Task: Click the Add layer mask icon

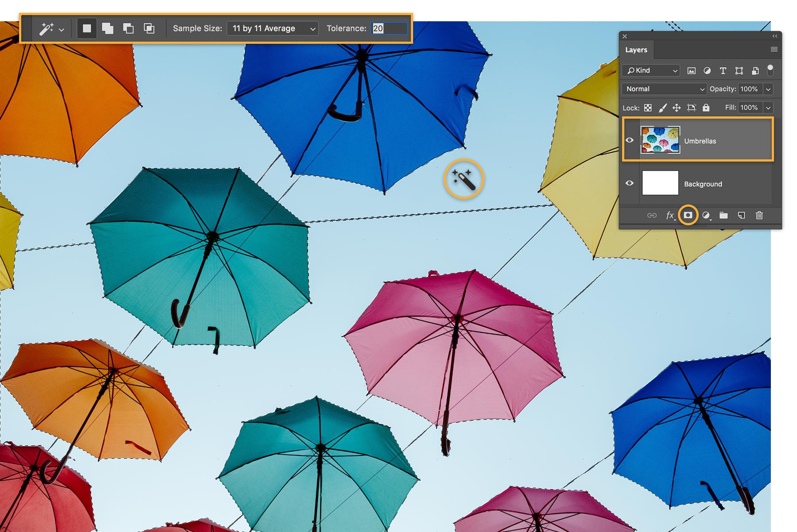Action: tap(688, 216)
